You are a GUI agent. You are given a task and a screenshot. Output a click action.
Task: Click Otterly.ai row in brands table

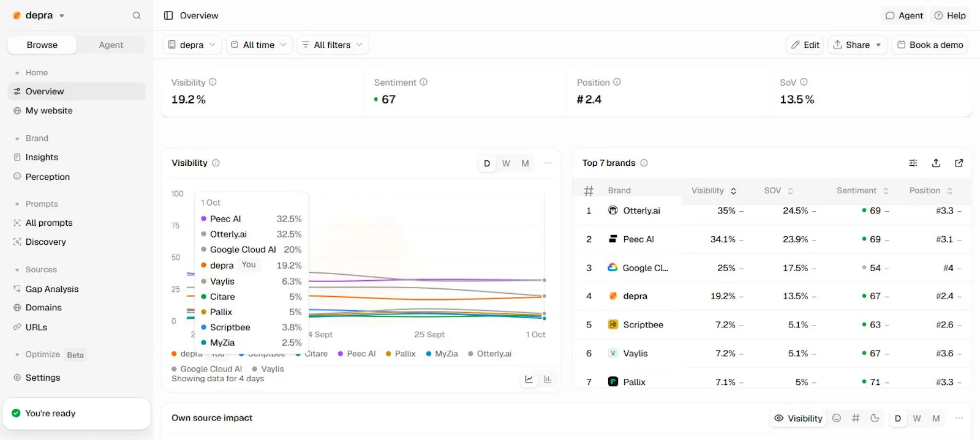point(772,211)
